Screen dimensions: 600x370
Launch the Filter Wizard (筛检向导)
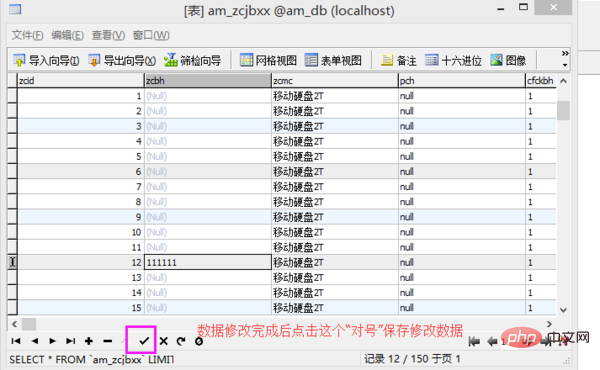click(192, 60)
